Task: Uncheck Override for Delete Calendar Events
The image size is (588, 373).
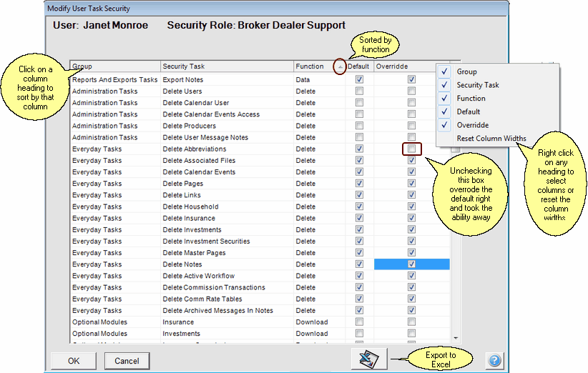Action: 411,172
